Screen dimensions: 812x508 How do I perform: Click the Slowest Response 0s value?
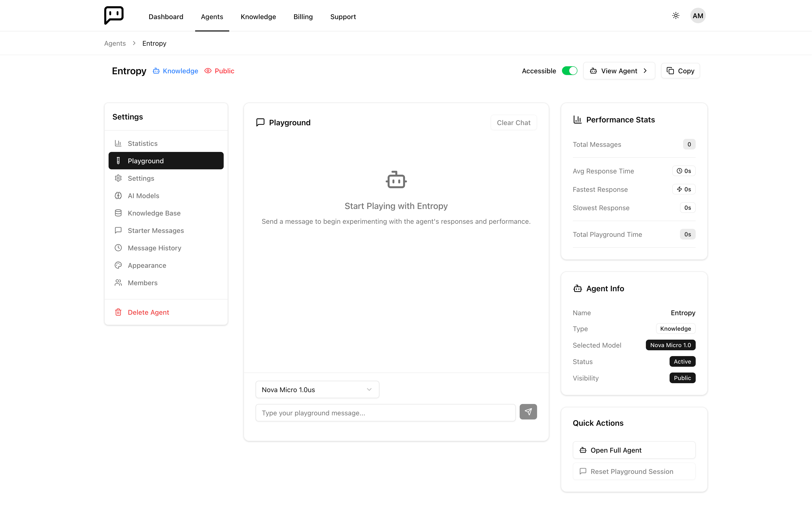(687, 208)
